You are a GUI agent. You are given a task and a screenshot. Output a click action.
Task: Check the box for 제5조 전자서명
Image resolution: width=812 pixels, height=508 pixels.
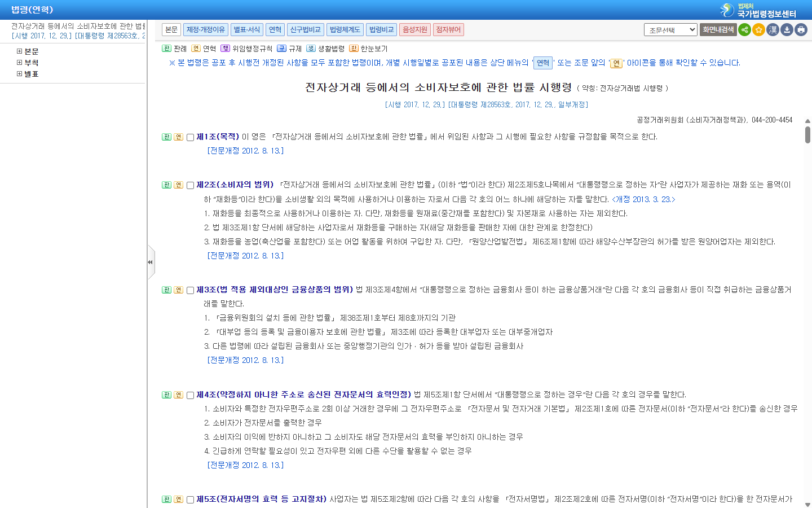pyautogui.click(x=190, y=500)
